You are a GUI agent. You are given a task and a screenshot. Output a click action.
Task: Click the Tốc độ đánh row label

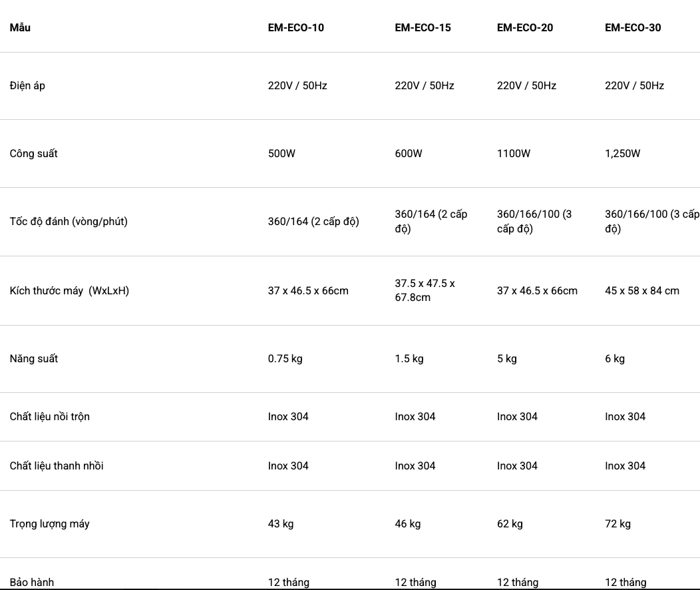pos(69,221)
